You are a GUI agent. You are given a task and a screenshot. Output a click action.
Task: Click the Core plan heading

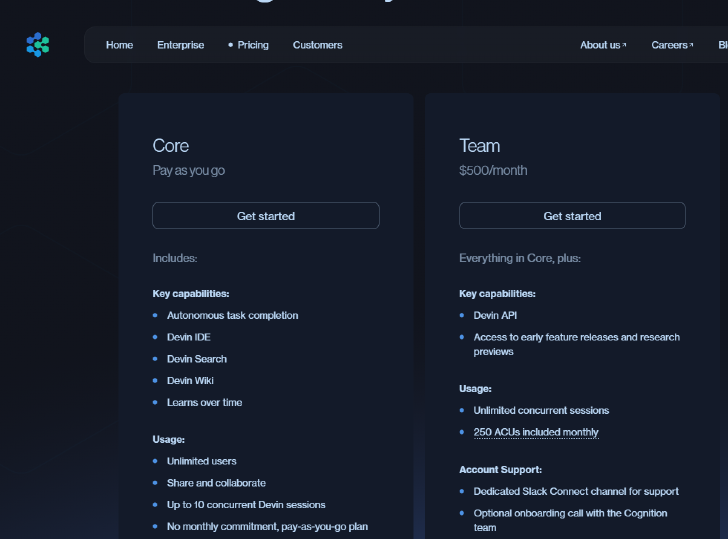coord(171,146)
